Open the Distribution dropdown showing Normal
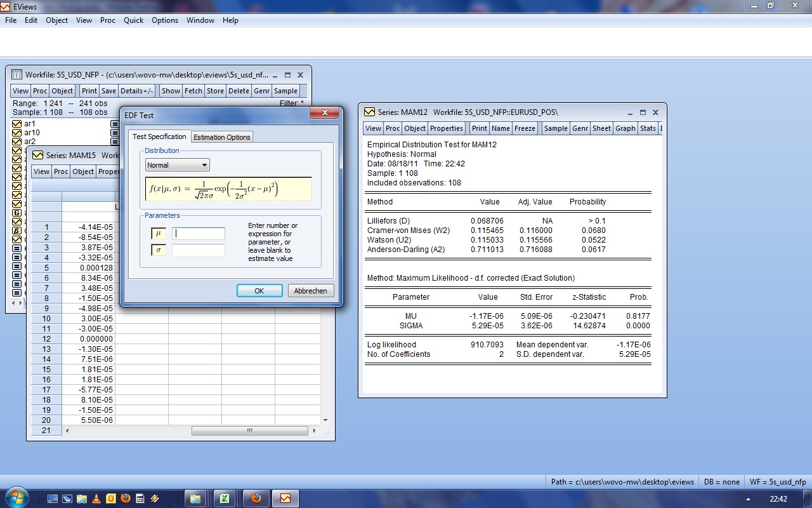The image size is (812, 508). 178,165
